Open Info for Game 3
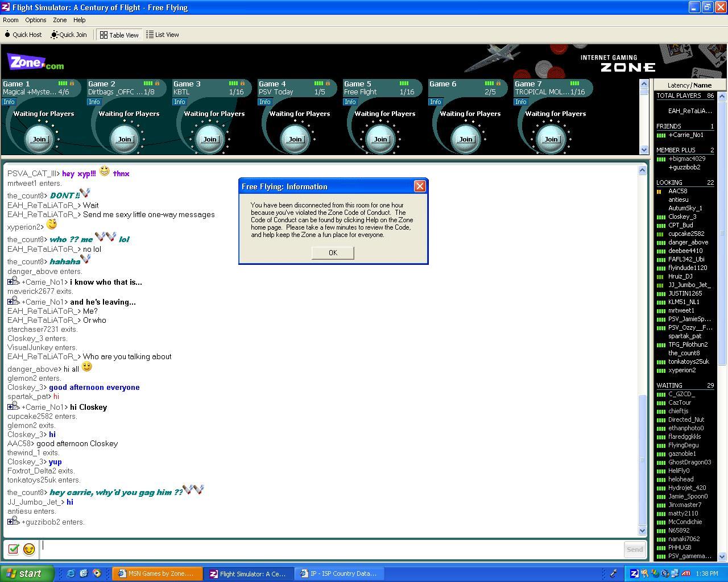Viewport: 728px width, 582px height. (180, 102)
